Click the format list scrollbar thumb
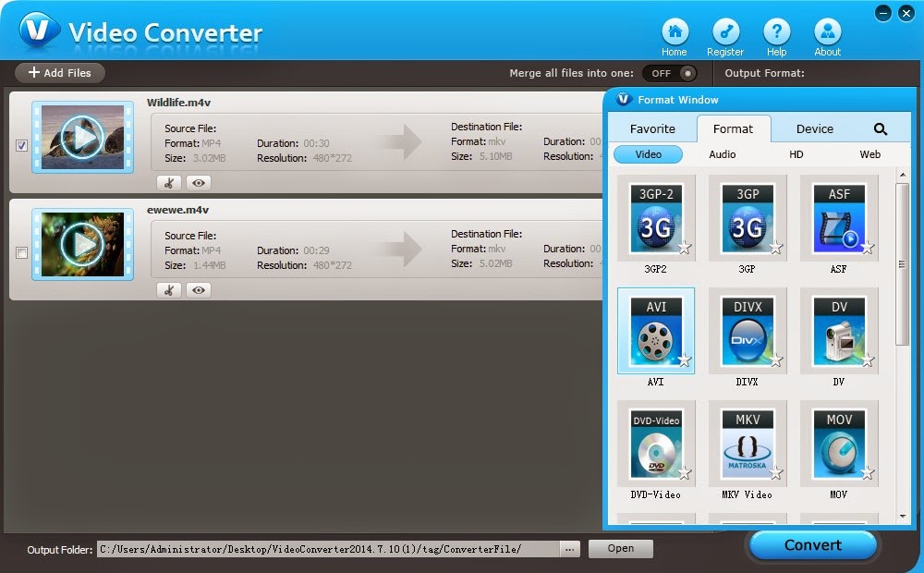The image size is (924, 573). (902, 264)
